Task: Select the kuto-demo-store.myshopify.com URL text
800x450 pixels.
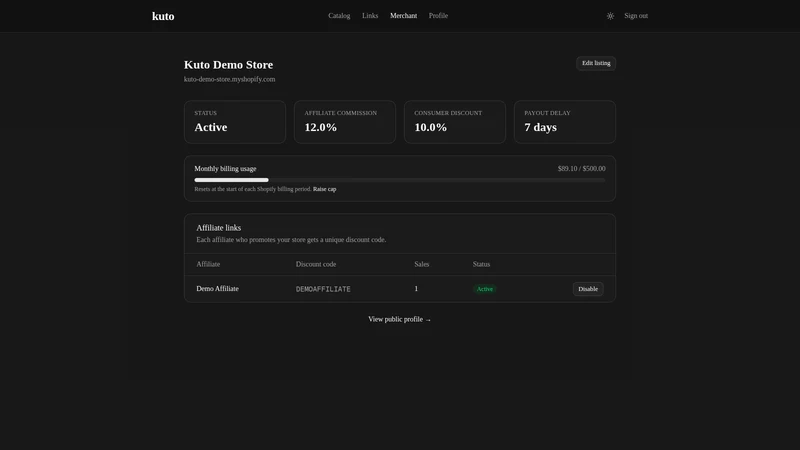Action: click(230, 79)
